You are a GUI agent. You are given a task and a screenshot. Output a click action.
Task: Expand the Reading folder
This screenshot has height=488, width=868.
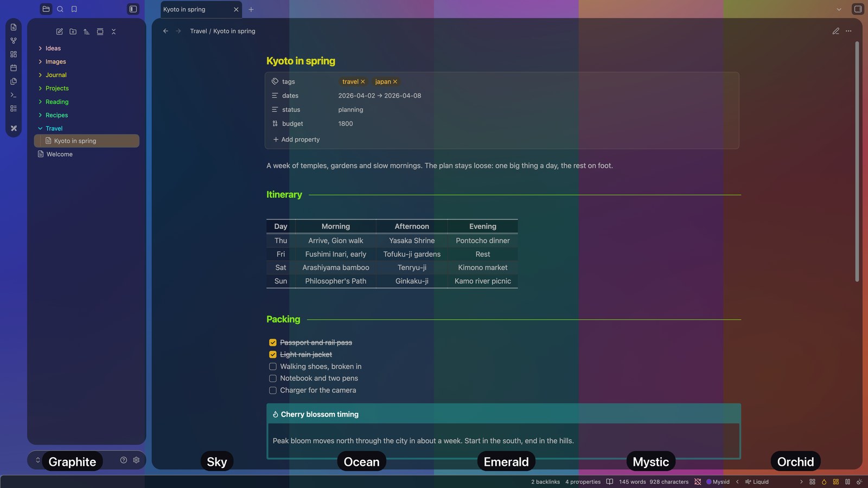pos(40,102)
